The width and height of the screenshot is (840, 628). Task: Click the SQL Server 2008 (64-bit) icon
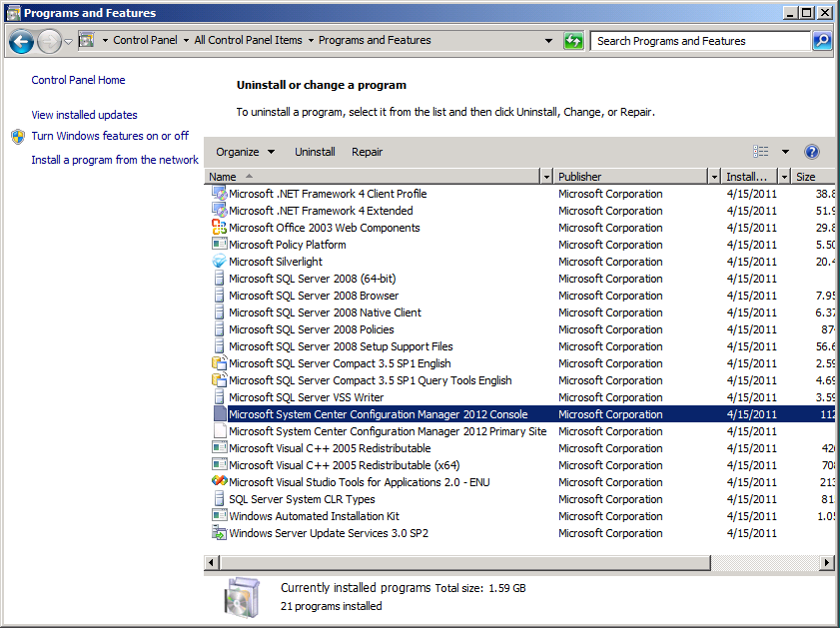[219, 279]
